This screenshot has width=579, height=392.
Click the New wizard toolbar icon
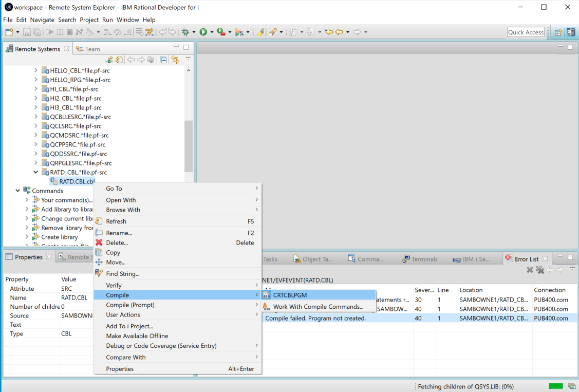(9, 32)
